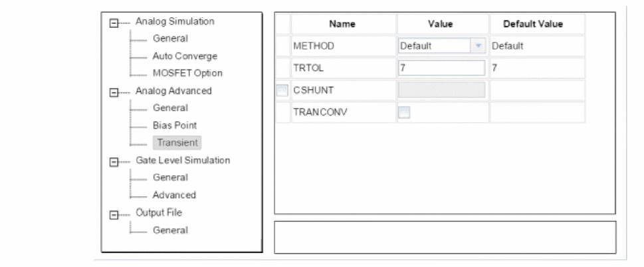Viewport: 644px width, 267px height.
Task: Select General under Analog Simulation
Action: pyautogui.click(x=170, y=39)
